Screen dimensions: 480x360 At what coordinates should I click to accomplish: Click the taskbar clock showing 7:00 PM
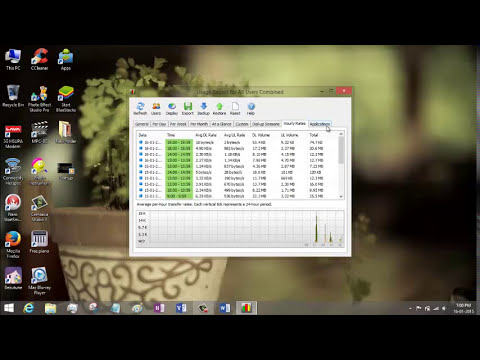(464, 308)
